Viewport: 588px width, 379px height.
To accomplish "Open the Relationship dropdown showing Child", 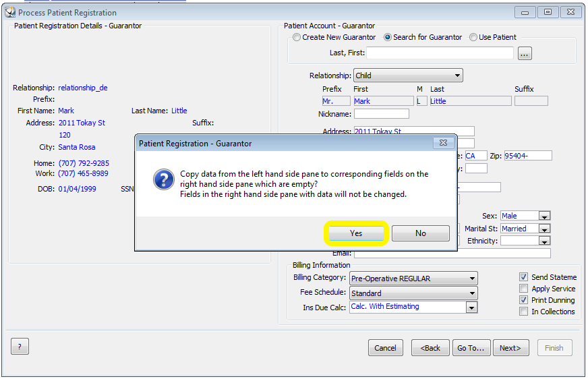I will pos(408,76).
